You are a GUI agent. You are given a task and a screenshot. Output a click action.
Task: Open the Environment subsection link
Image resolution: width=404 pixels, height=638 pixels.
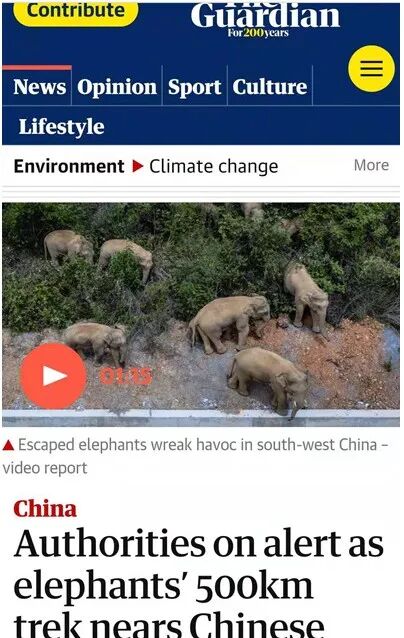point(69,166)
